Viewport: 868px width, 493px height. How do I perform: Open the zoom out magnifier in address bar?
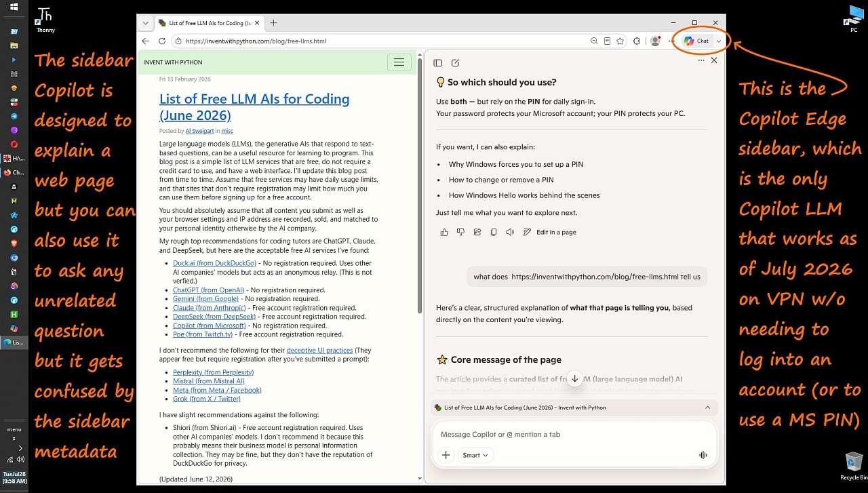tap(594, 41)
